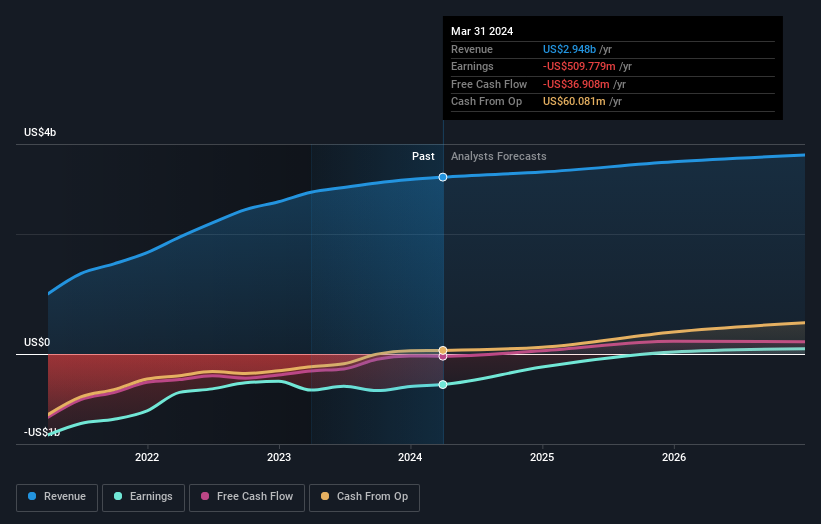821x524 pixels.
Task: Click the US$4b y-axis label
Action: click(x=40, y=132)
